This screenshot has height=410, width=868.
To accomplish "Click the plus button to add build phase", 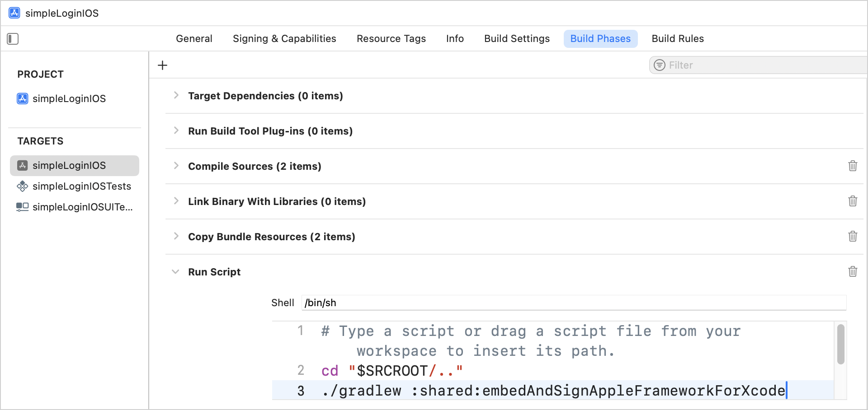I will [162, 65].
